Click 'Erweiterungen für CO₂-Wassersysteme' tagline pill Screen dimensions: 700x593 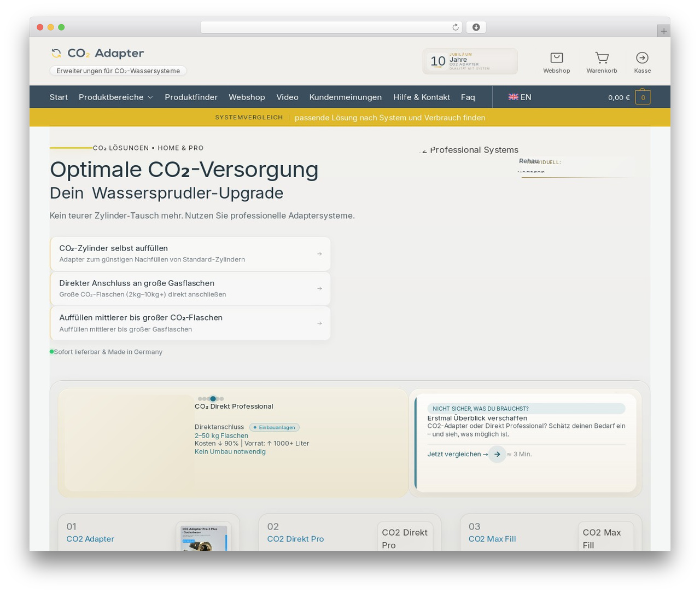tap(118, 71)
